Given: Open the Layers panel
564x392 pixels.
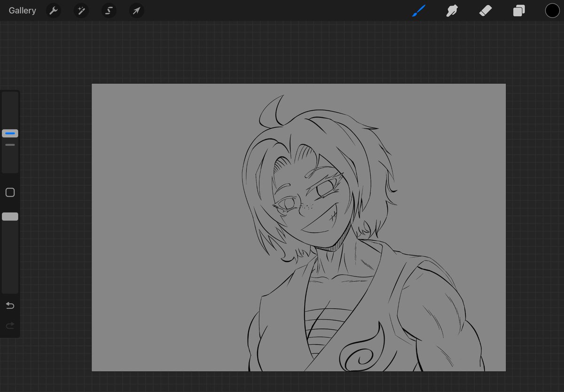Looking at the screenshot, I should point(519,10).
